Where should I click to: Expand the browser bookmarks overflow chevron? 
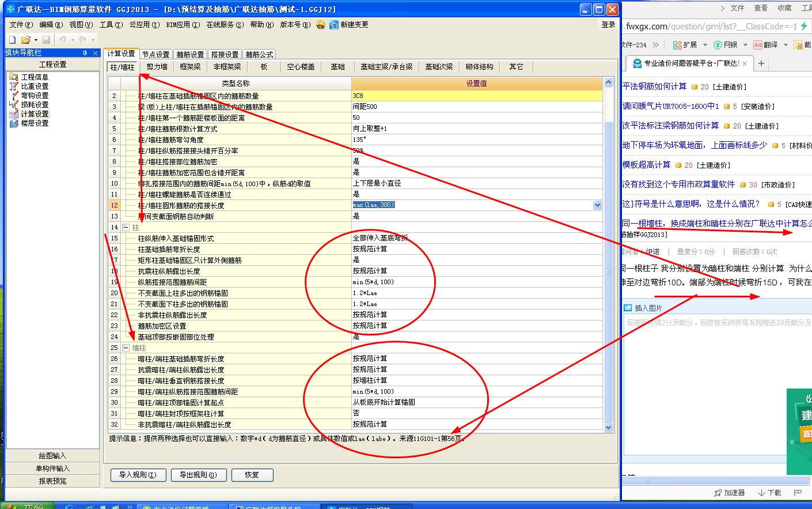click(657, 45)
